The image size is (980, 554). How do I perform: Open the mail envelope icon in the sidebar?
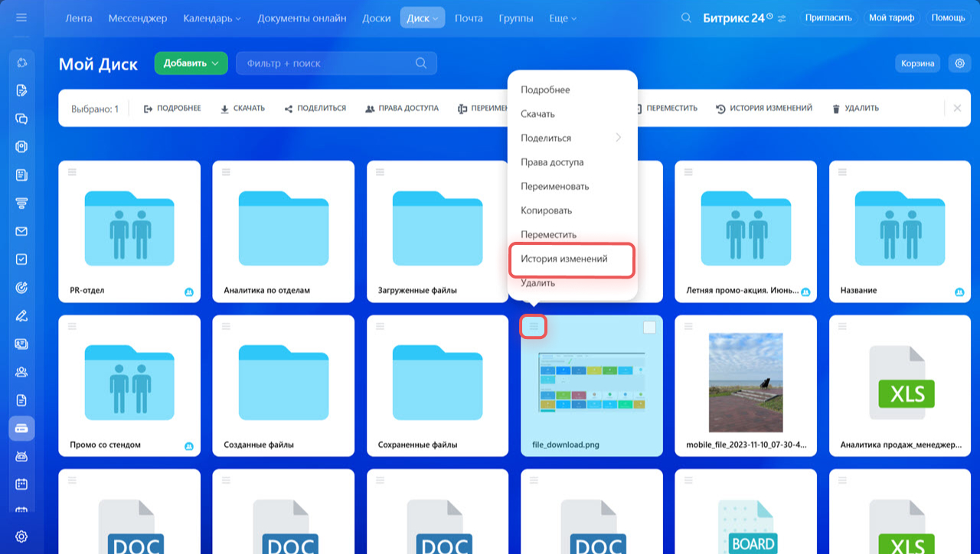pos(21,231)
